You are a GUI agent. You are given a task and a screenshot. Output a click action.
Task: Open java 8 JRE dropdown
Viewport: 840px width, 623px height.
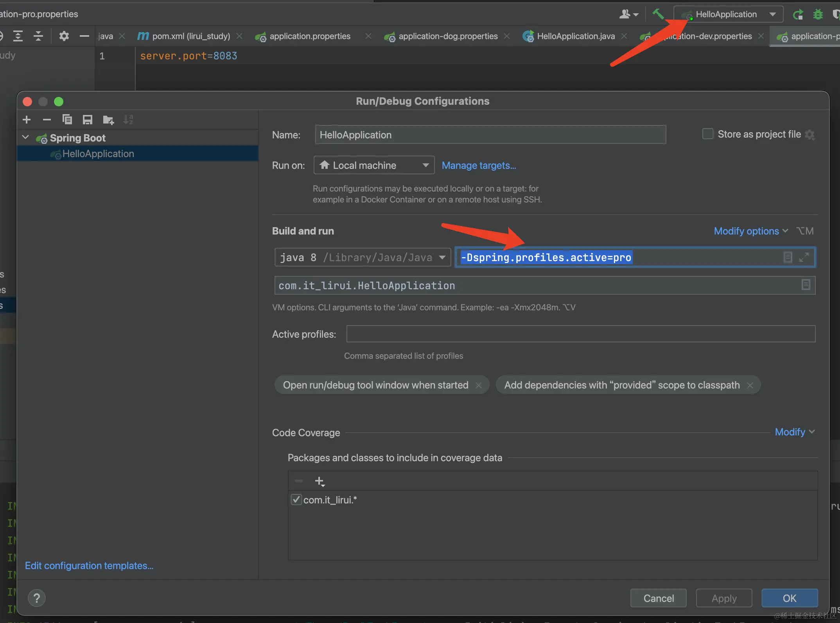[x=442, y=257]
